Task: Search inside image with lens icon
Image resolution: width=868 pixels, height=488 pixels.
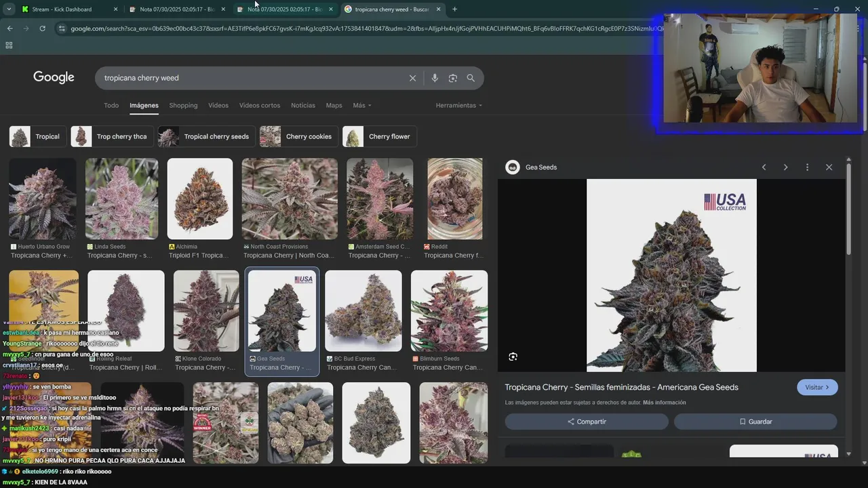Action: (513, 357)
